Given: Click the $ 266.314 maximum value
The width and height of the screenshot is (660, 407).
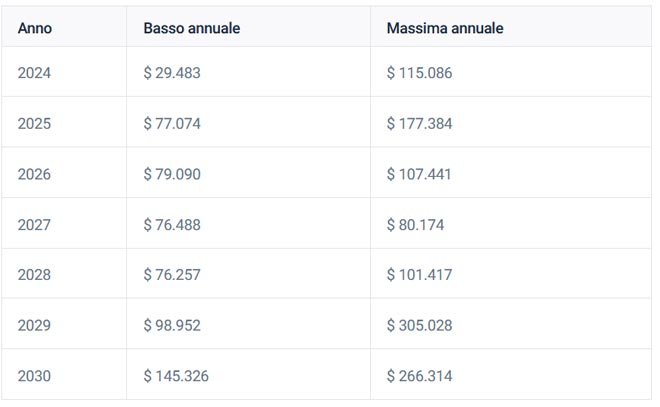Looking at the screenshot, I should point(419,376).
